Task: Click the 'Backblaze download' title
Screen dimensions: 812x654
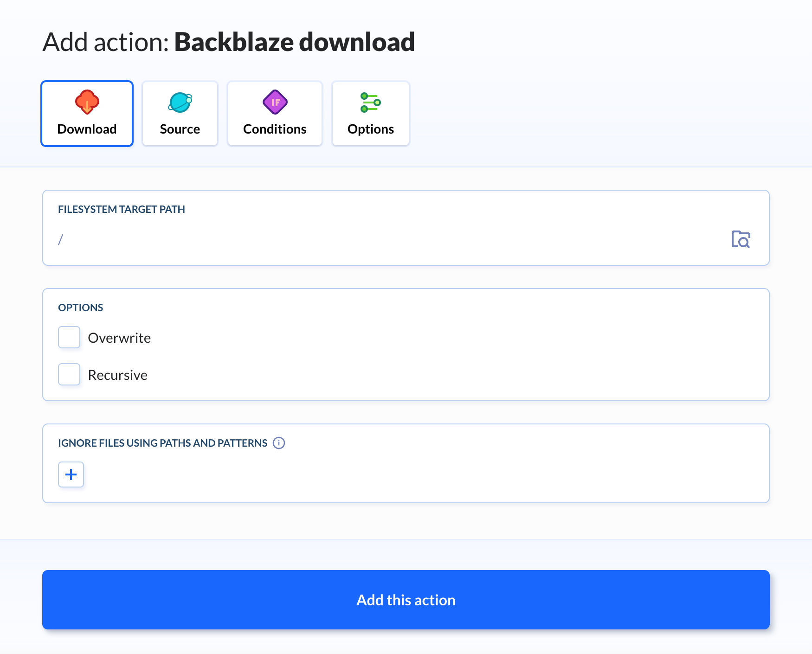Action: pos(295,42)
